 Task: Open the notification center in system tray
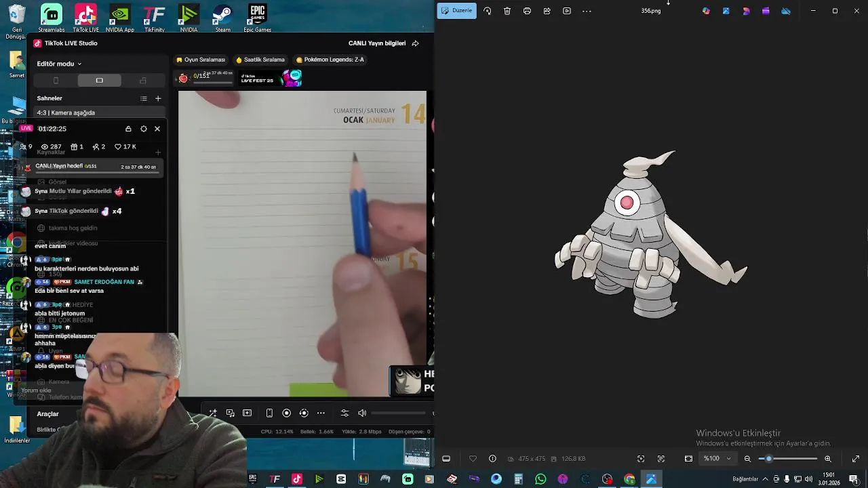tap(853, 479)
